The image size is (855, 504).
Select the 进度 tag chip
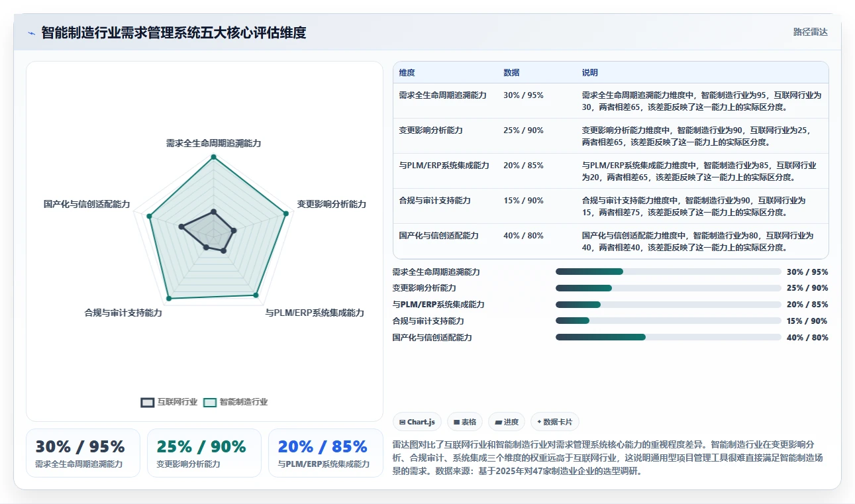click(507, 422)
